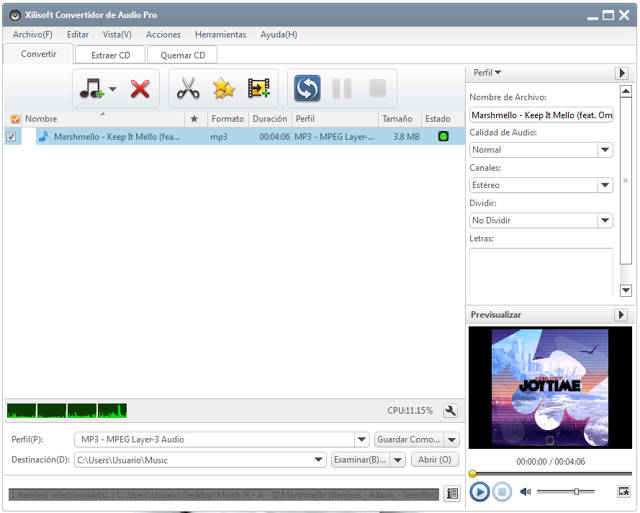640x513 pixels.
Task: Play the preview
Action: 480,492
